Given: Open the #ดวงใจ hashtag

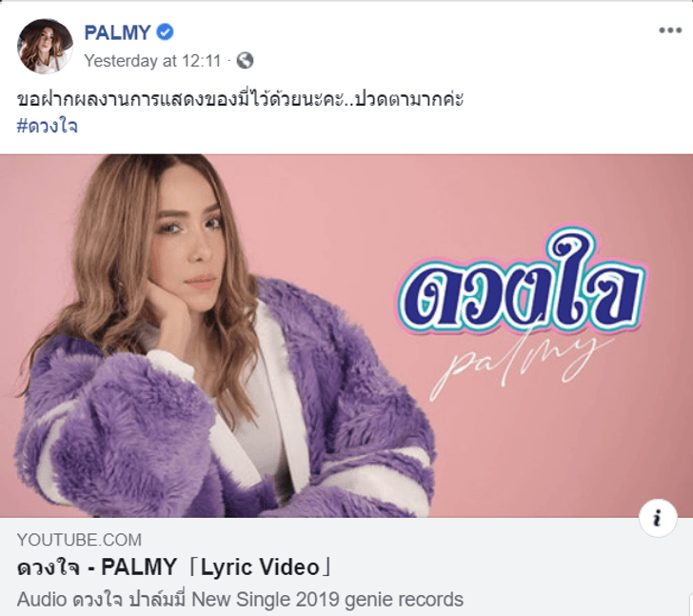Looking at the screenshot, I should click(x=48, y=127).
